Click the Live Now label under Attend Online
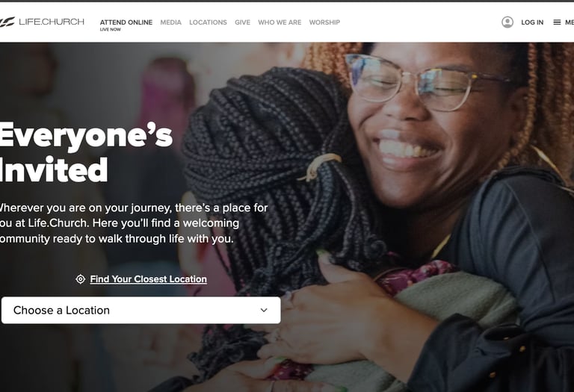Image resolution: width=574 pixels, height=392 pixels. pos(110,30)
